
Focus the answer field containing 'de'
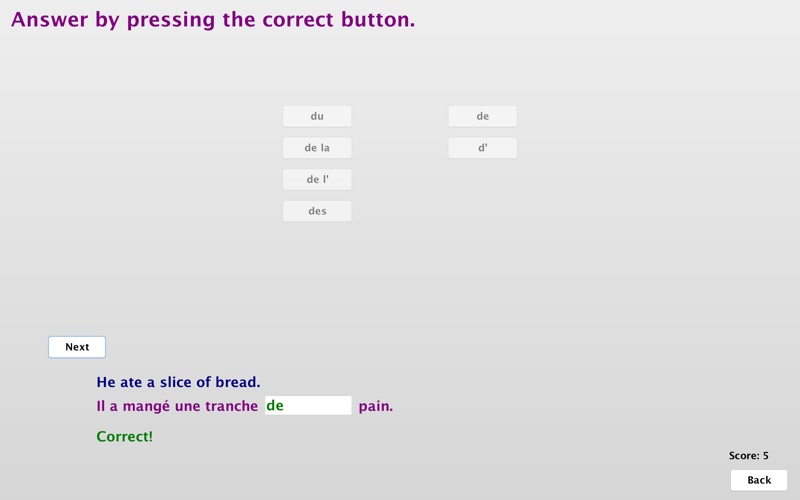[308, 406]
